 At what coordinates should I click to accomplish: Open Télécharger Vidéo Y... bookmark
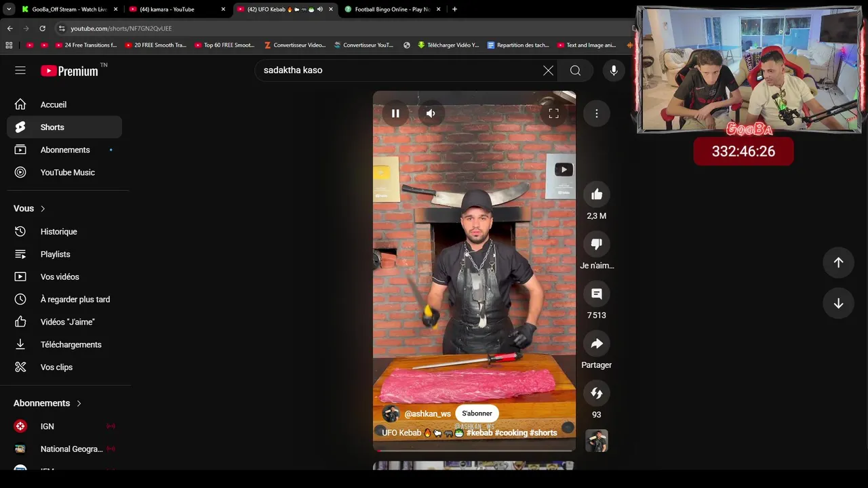coord(448,45)
